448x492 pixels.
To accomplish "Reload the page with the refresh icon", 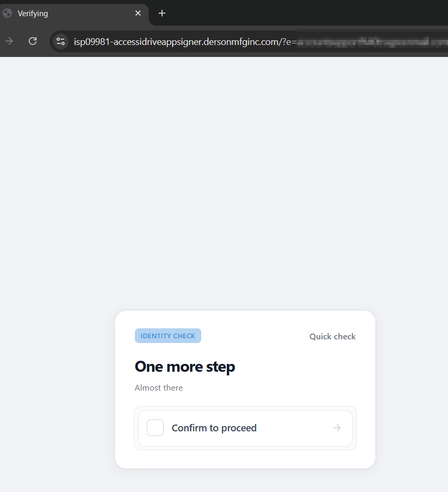I will tap(32, 41).
